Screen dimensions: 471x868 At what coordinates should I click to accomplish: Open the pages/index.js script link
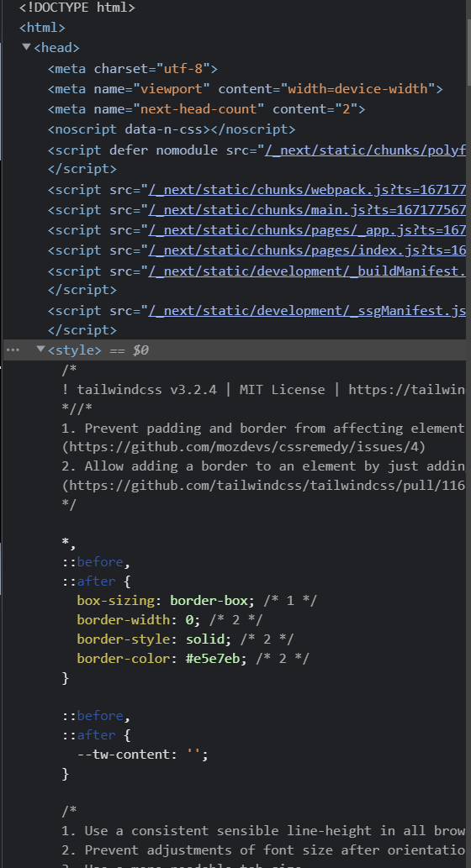(x=306, y=250)
